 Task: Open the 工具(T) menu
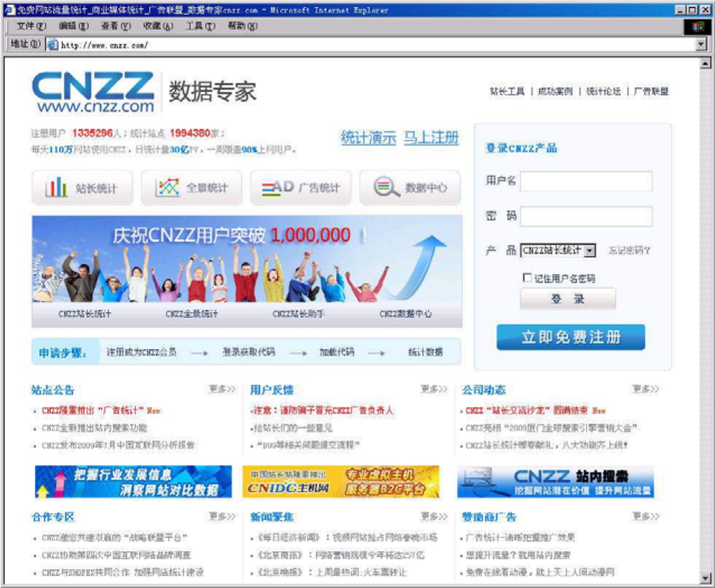(x=200, y=26)
